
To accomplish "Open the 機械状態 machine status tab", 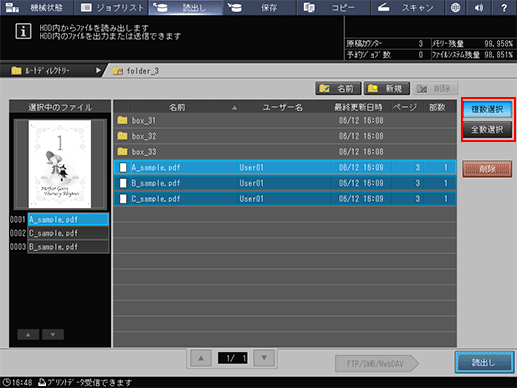I will pyautogui.click(x=36, y=7).
